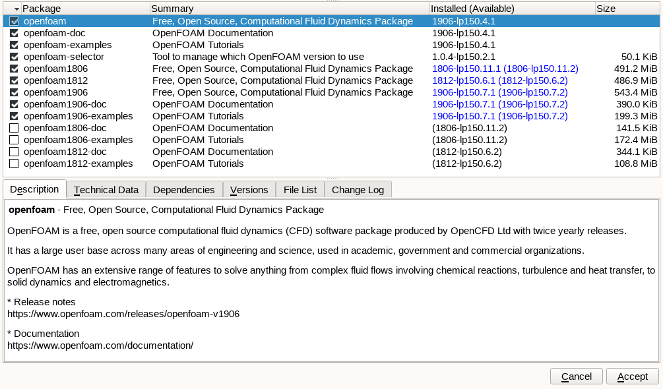This screenshot has height=389, width=663.
Task: Check the openfoam1806-examples checkbox
Action: point(14,140)
